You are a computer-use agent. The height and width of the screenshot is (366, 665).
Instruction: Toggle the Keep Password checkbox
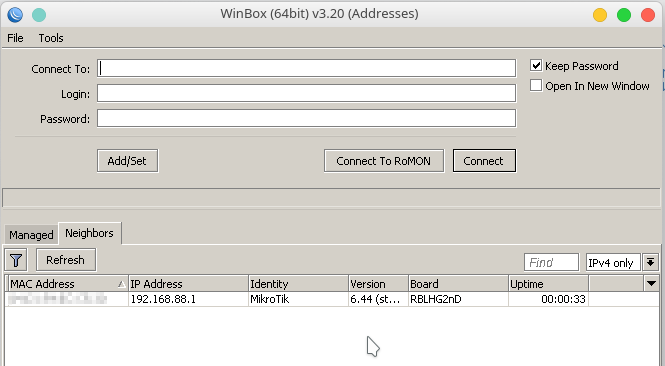536,66
